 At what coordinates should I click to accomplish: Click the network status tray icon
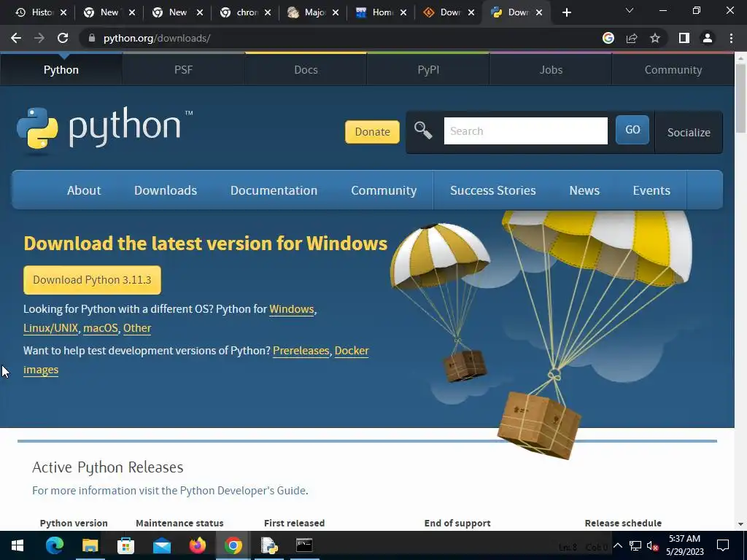(x=635, y=545)
